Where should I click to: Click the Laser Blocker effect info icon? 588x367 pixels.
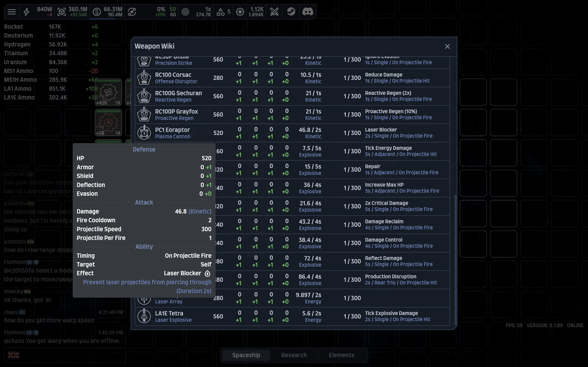(207, 274)
